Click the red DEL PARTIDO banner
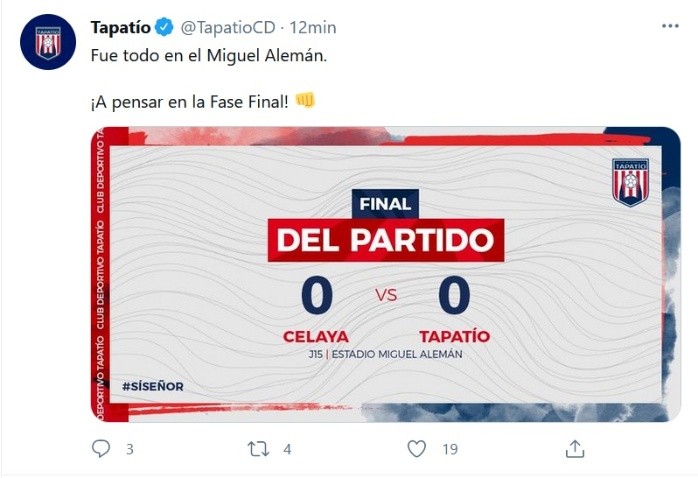 385,241
